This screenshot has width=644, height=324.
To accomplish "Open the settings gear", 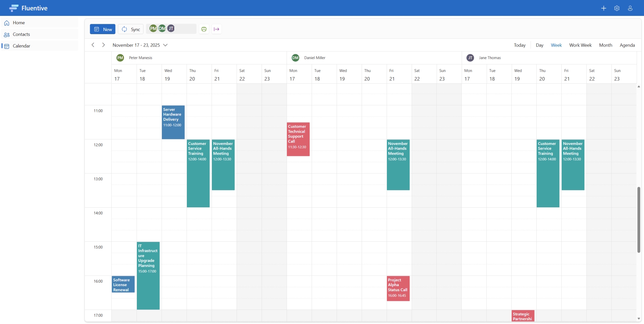I will 617,8.
